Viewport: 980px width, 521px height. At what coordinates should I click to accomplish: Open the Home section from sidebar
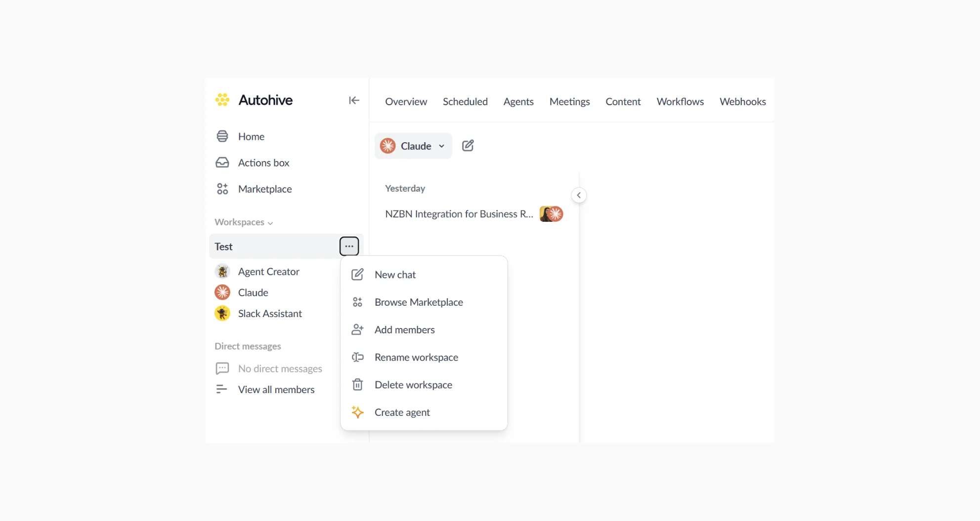click(x=251, y=136)
